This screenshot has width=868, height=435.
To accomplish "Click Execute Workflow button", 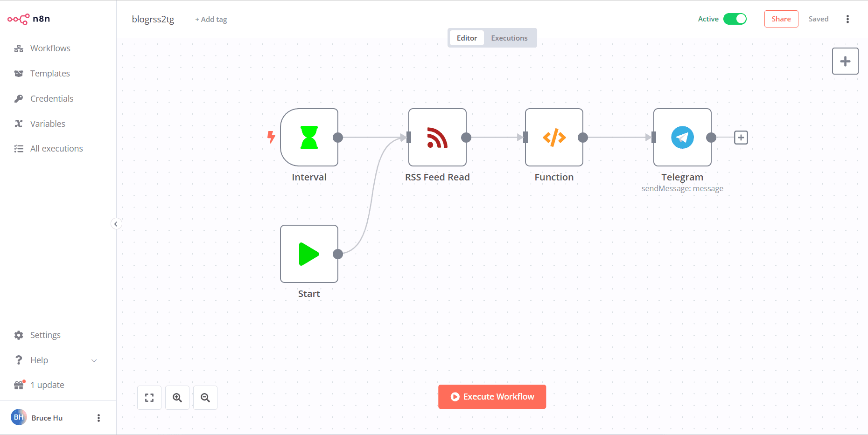I will (492, 397).
